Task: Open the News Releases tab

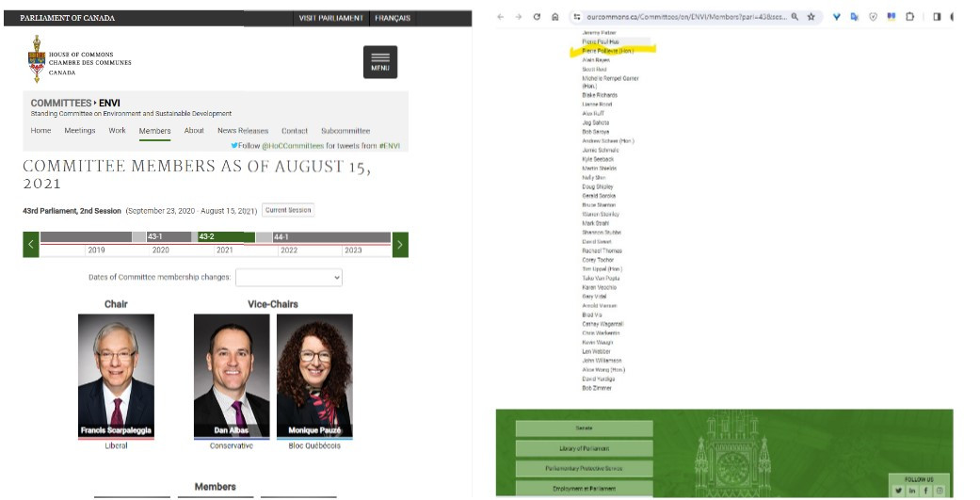Action: 243,131
